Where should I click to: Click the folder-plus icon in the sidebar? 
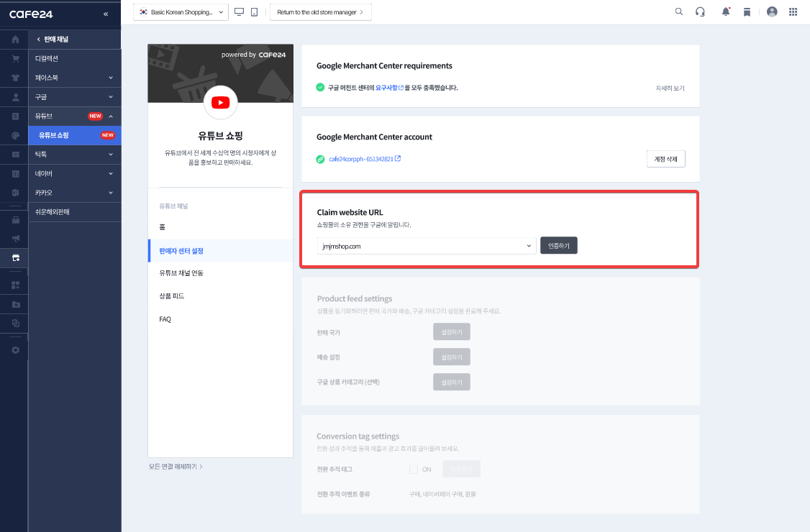[x=16, y=304]
